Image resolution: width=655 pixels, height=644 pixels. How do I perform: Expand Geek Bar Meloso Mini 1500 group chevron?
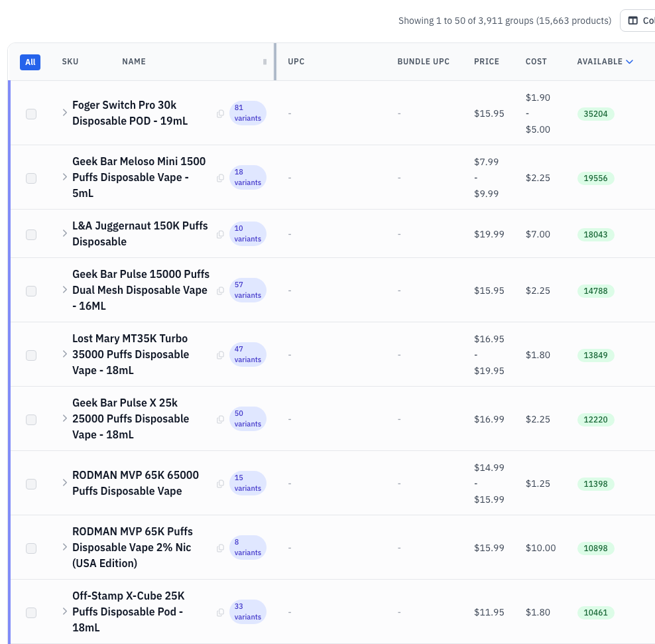click(65, 177)
